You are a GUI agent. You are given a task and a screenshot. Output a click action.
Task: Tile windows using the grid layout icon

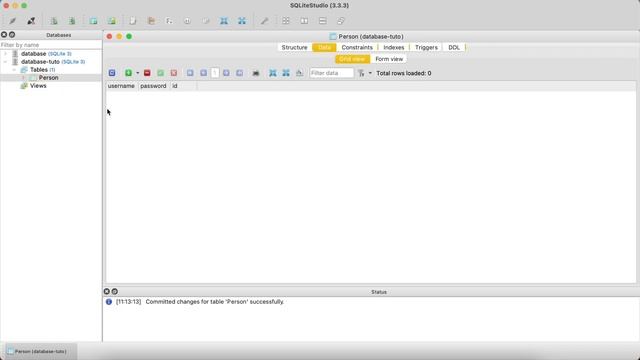286,21
